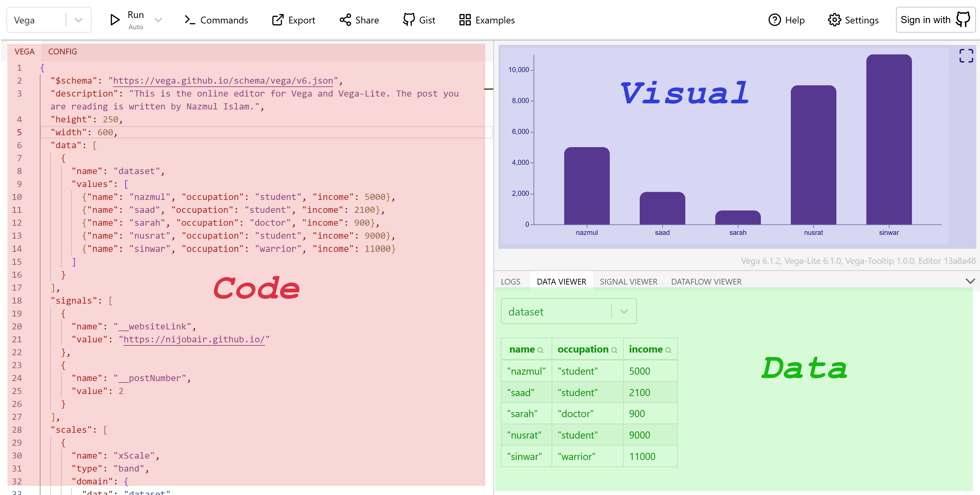
Task: Open Settings gear icon
Action: tap(834, 20)
